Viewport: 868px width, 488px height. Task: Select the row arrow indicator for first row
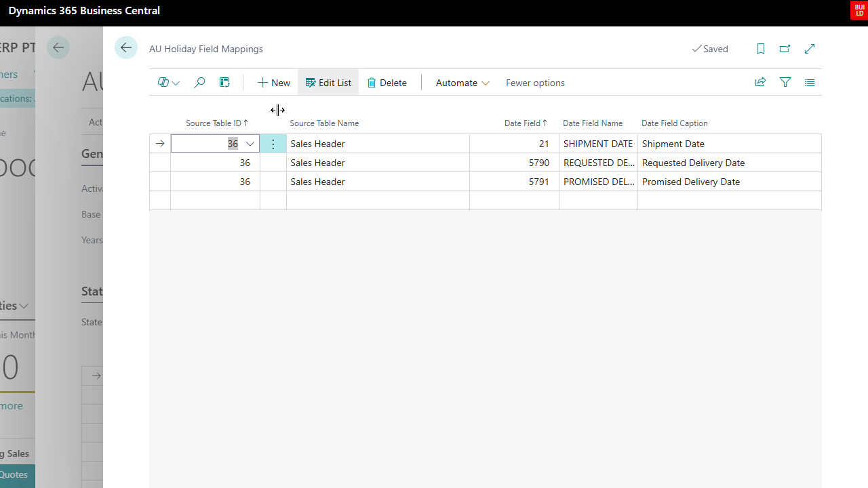[160, 144]
